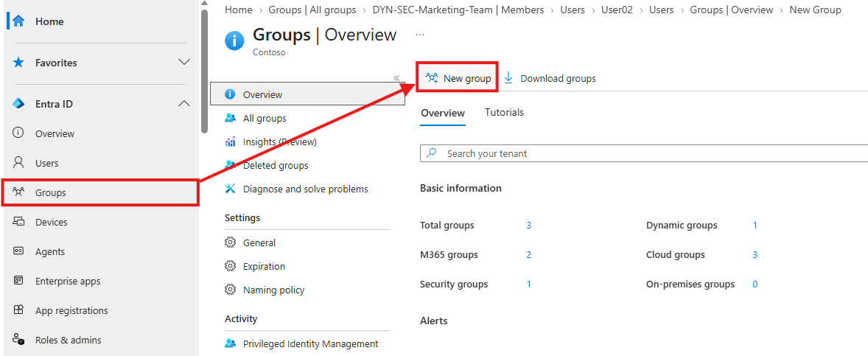This screenshot has width=868, height=356.
Task: Click Cloud groups count 3
Action: tap(755, 255)
